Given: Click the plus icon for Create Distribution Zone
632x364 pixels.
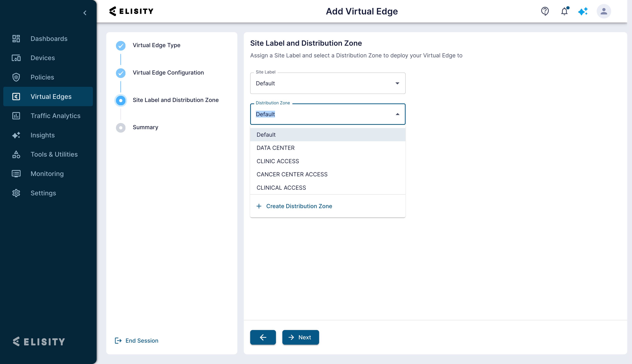Looking at the screenshot, I should (x=259, y=206).
